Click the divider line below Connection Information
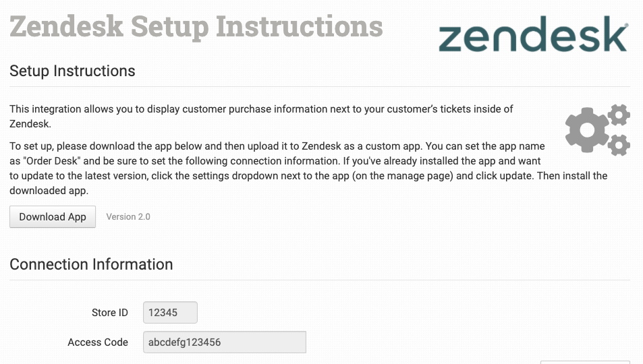 [x=320, y=280]
